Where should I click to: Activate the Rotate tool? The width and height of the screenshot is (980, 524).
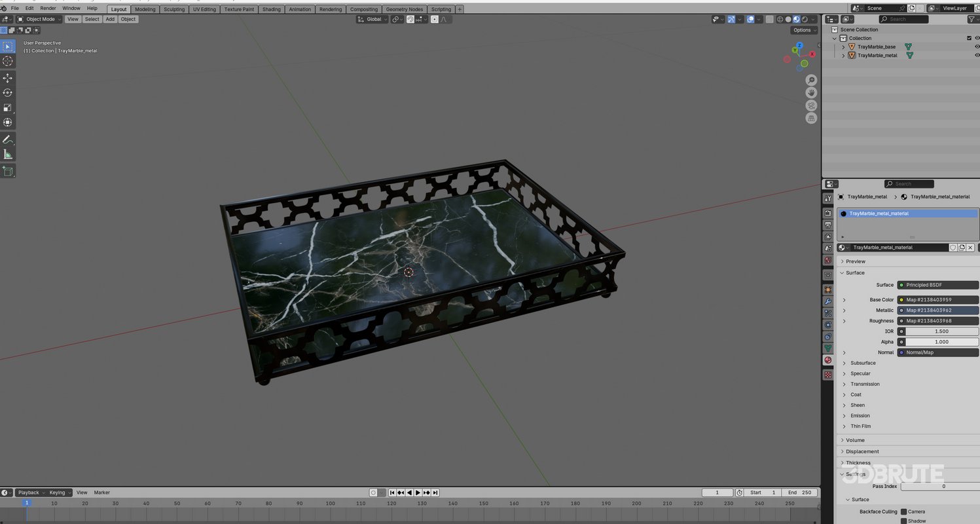[8, 92]
